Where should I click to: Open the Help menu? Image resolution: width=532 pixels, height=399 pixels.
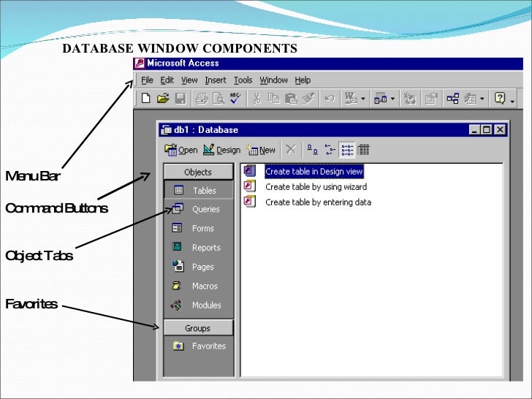click(303, 80)
